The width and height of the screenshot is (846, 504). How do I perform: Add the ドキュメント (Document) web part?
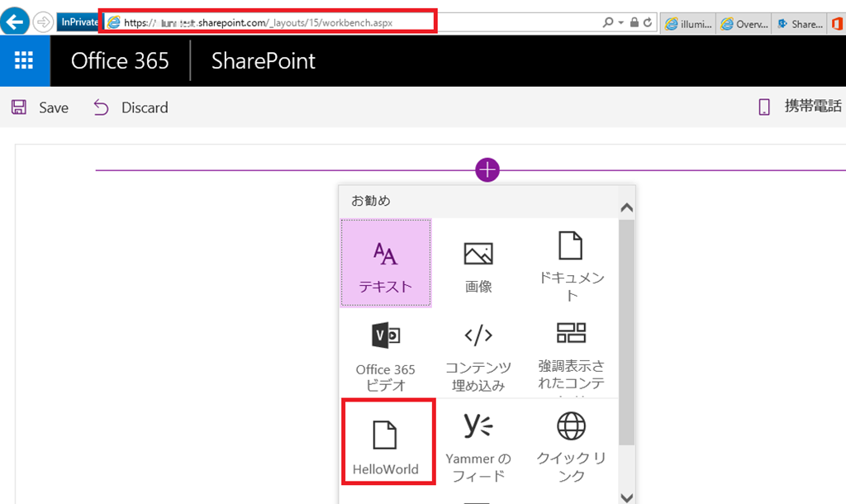[571, 264]
